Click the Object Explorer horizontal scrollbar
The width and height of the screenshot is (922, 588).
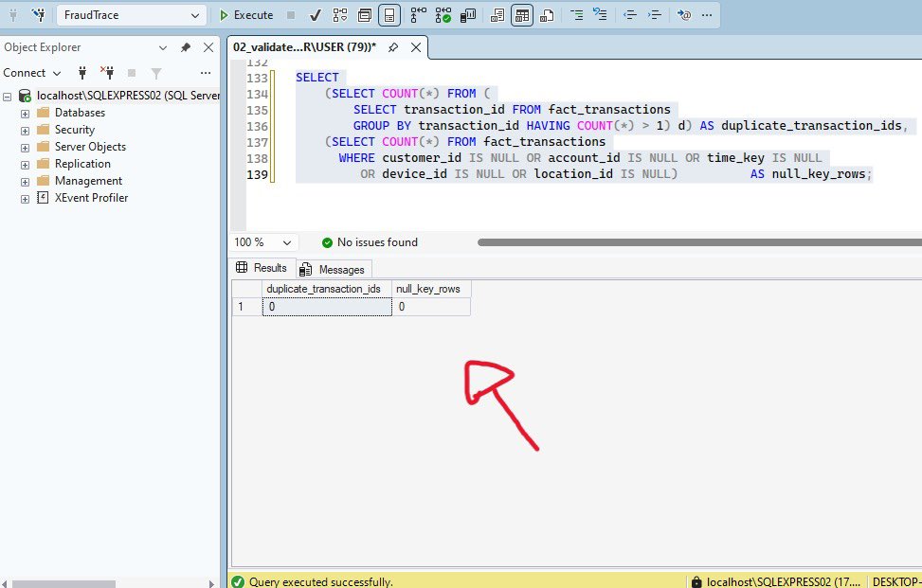point(64,584)
